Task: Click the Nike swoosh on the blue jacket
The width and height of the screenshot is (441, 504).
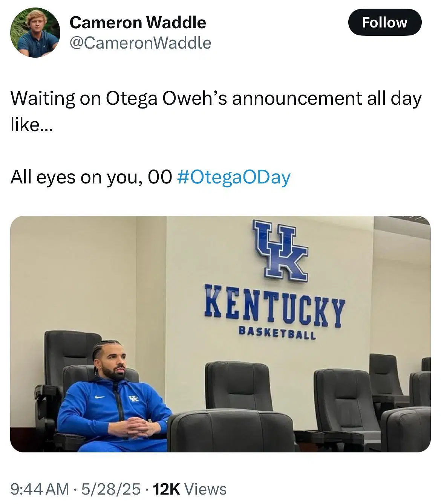Action: coord(100,397)
